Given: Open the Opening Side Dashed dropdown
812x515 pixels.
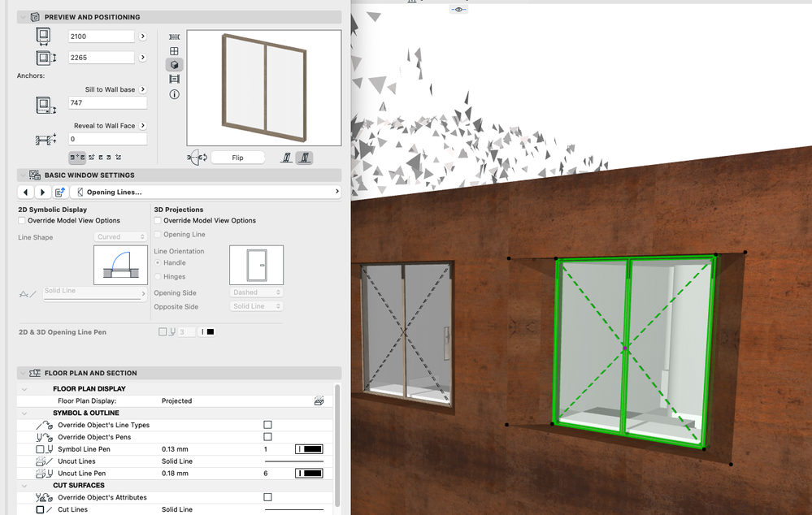Looking at the screenshot, I should tap(256, 292).
